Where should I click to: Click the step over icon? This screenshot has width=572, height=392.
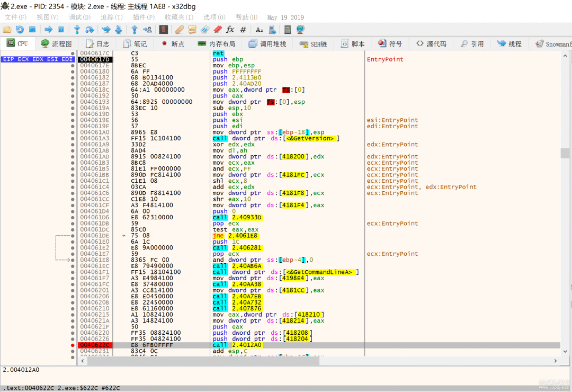(90, 30)
